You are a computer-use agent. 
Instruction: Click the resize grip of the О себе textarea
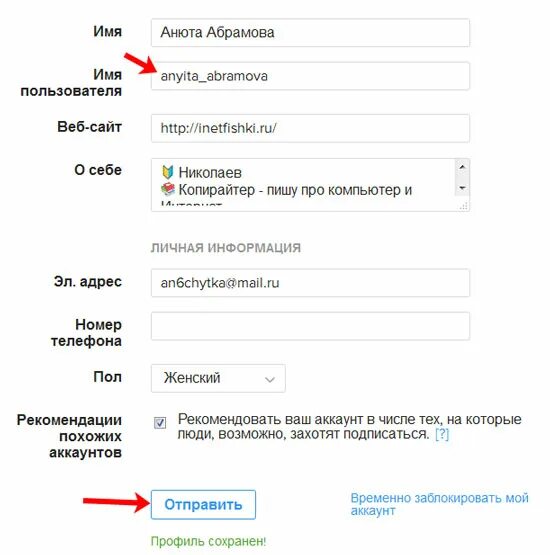464,206
